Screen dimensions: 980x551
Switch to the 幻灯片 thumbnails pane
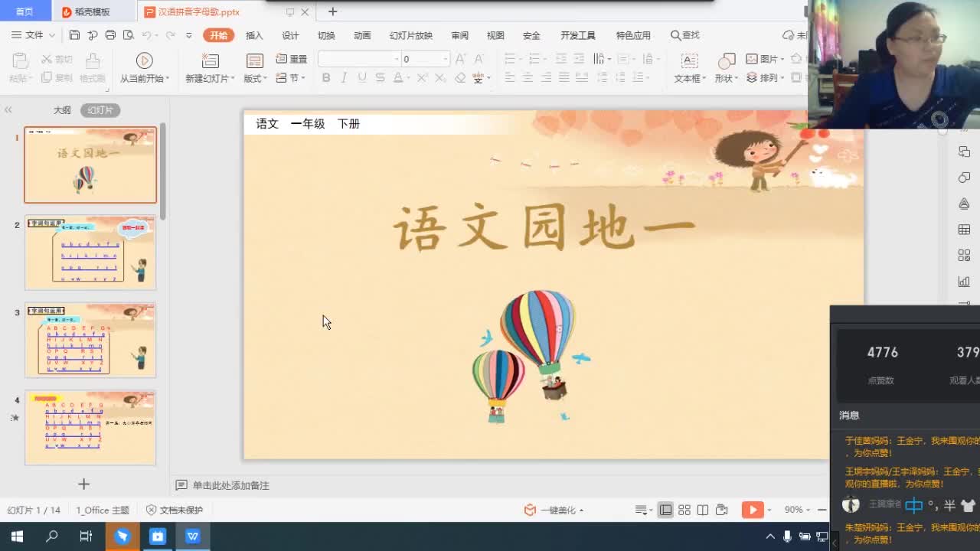(100, 110)
